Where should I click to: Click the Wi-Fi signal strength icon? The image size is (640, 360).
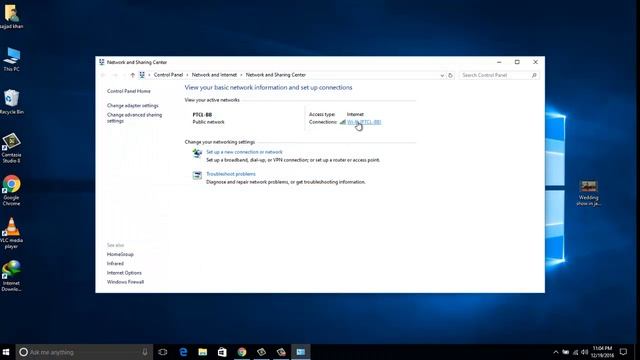tap(342, 122)
